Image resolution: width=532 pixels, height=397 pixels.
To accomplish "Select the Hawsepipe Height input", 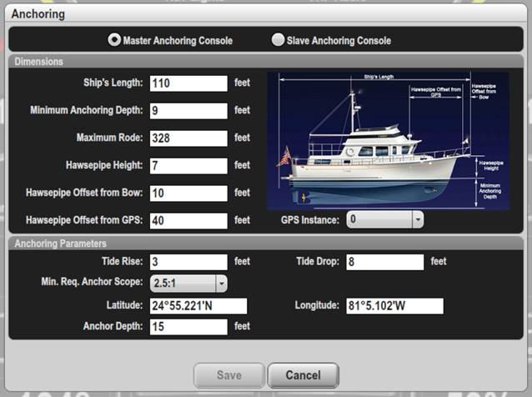I will [188, 166].
